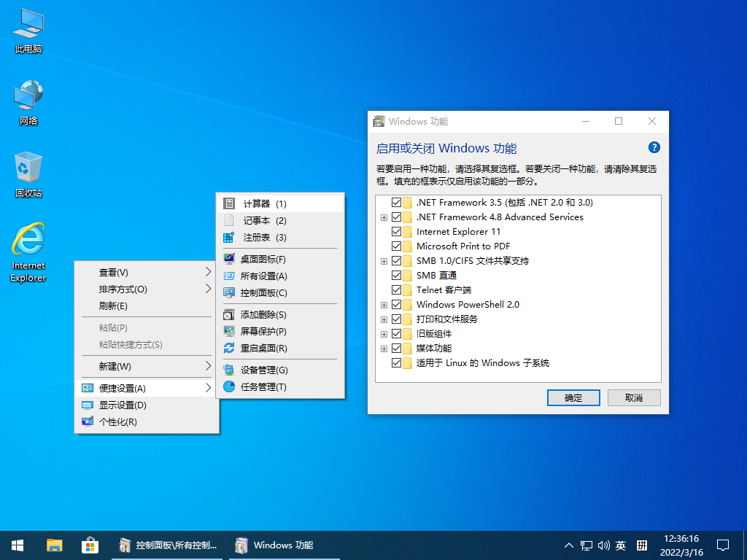Choose 记事本 (2) text in the submenu
The height and width of the screenshot is (560, 747).
tap(265, 220)
